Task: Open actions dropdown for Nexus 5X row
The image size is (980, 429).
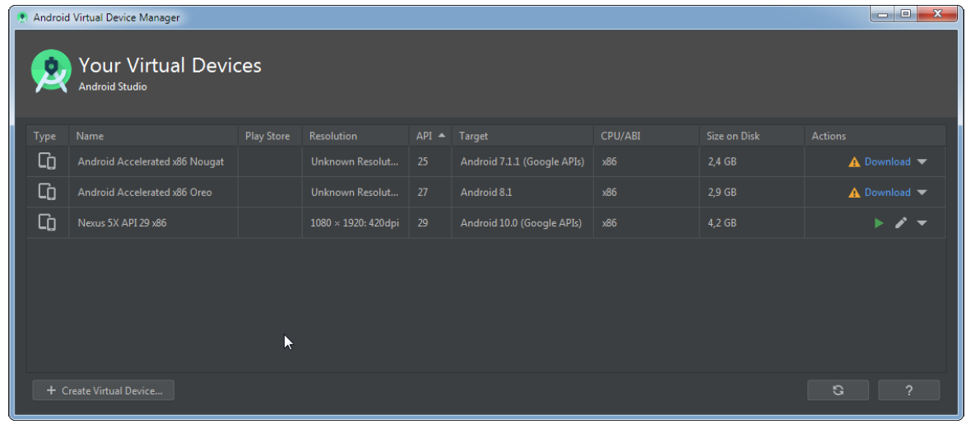Action: tap(922, 222)
